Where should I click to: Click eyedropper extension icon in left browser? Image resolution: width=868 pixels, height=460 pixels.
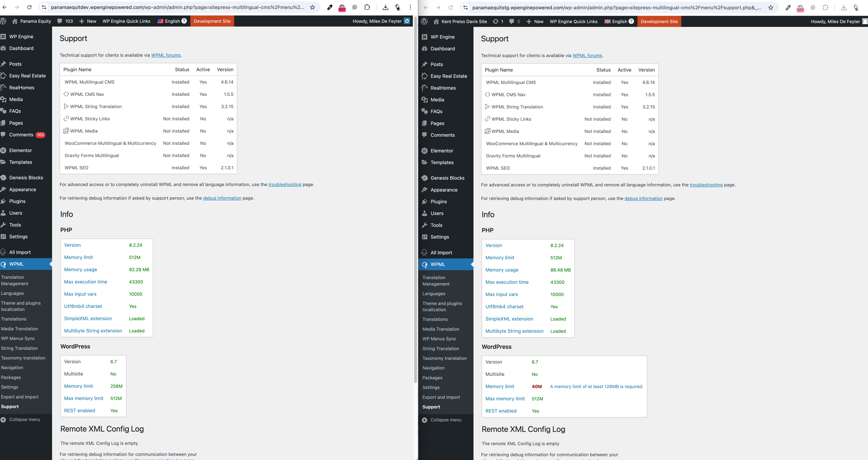330,7
